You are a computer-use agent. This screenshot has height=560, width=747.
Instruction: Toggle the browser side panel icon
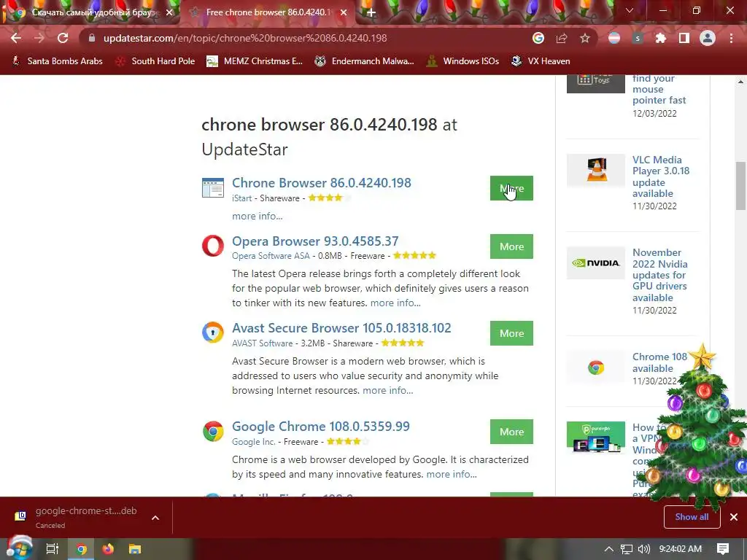click(684, 38)
